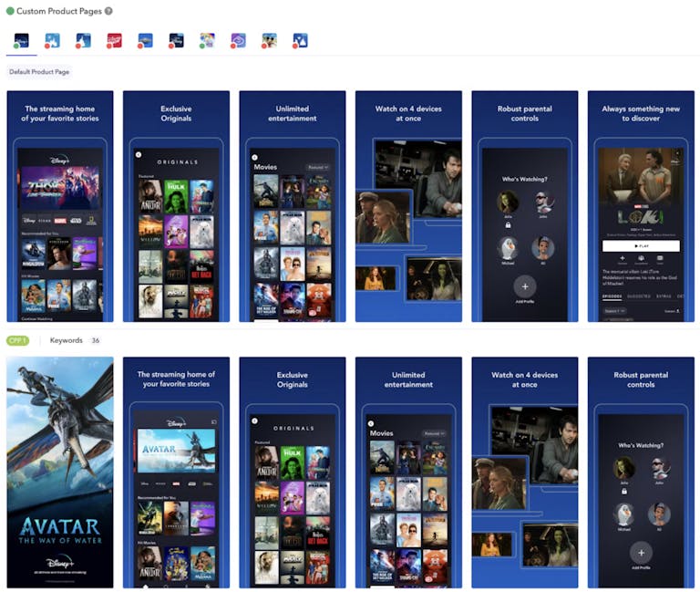Select the light blue castle app icon

point(52,40)
